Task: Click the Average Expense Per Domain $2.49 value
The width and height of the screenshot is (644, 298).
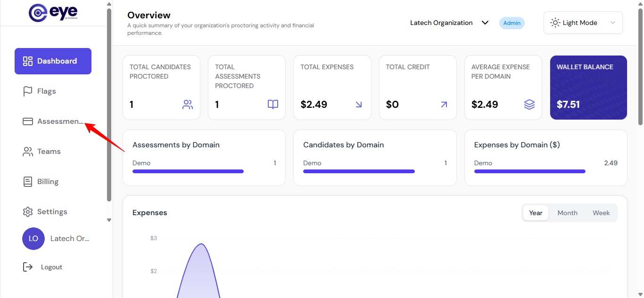Action: click(x=485, y=105)
